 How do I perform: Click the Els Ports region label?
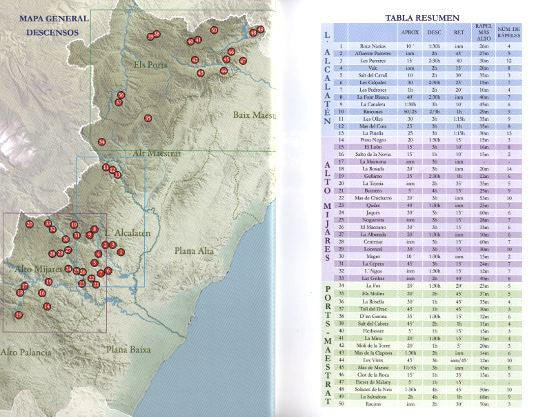point(150,65)
